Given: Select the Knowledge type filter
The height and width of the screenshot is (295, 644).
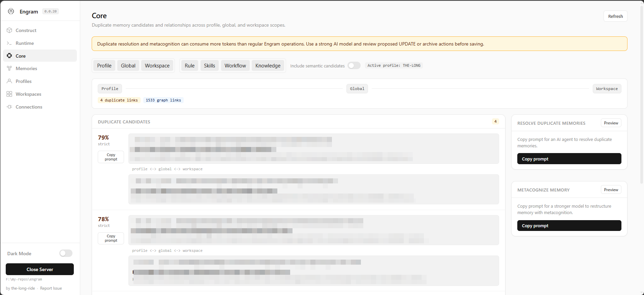Looking at the screenshot, I should pyautogui.click(x=268, y=65).
